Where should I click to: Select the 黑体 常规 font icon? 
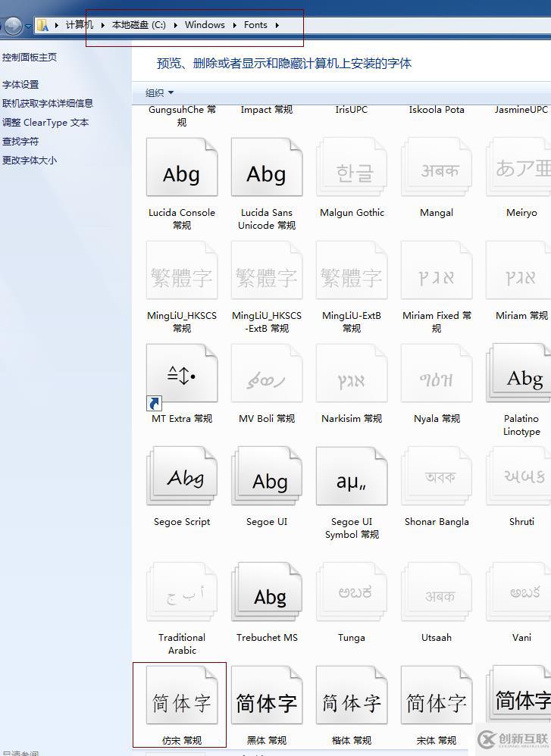(x=267, y=695)
